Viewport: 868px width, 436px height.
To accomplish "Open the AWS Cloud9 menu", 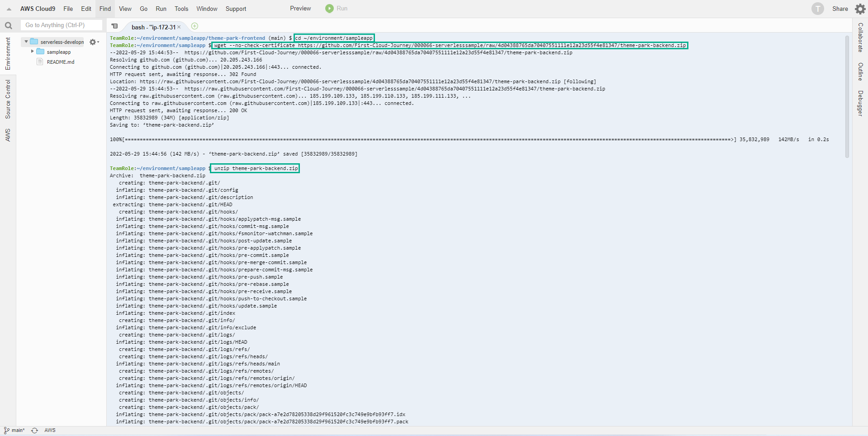I will pyautogui.click(x=38, y=9).
